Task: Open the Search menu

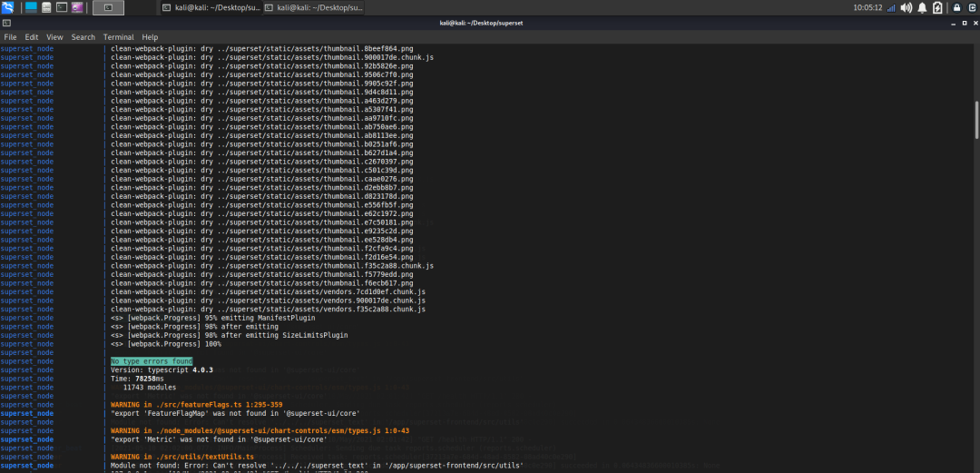Action: (83, 37)
